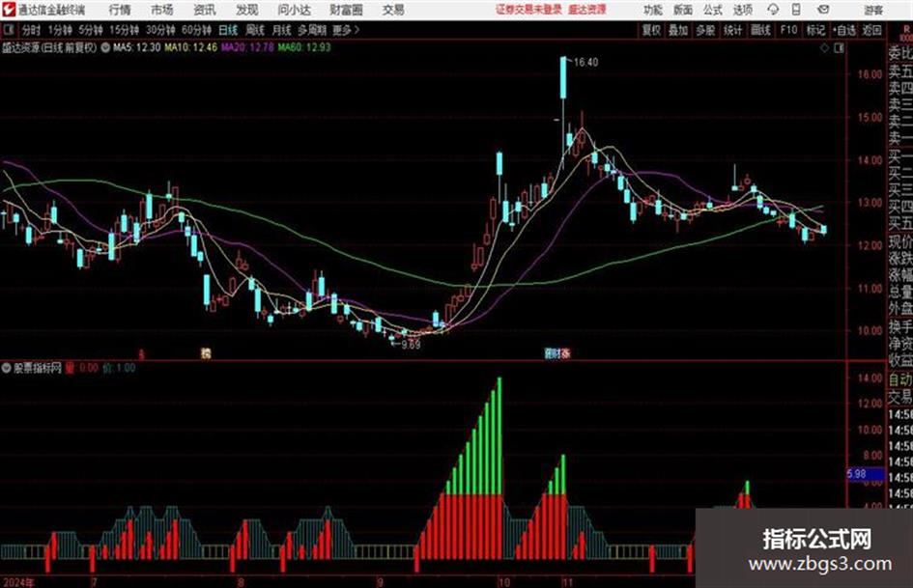The image size is (913, 588).
Task: Click the Tongdaxin red logo icon
Action: pos(8,10)
